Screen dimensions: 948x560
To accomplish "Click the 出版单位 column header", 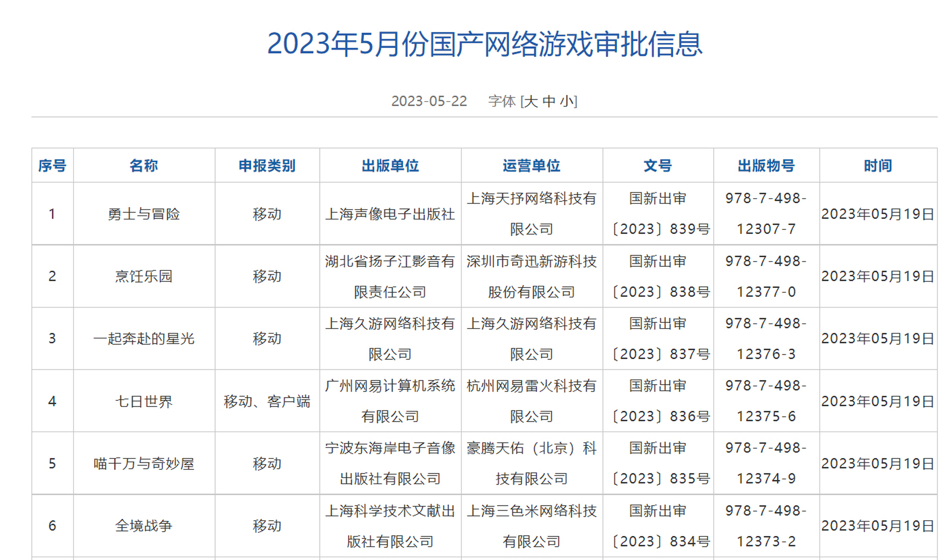I will pyautogui.click(x=390, y=166).
